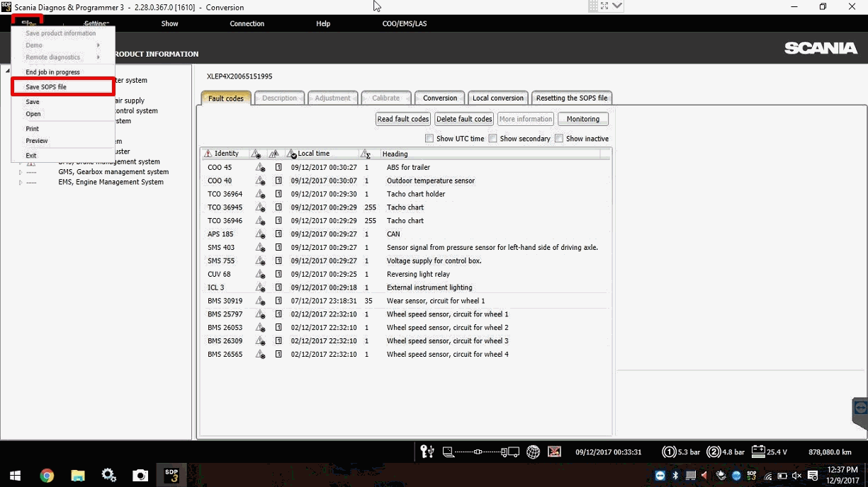
Task: Click the warning icon in the TCO 36964 row
Action: 260,195
